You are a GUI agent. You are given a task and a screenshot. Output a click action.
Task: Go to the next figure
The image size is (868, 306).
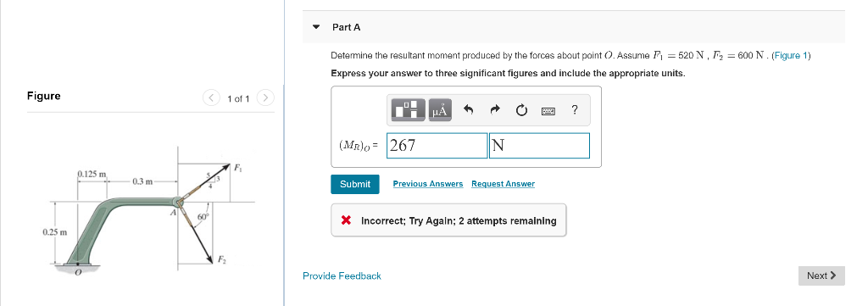265,98
